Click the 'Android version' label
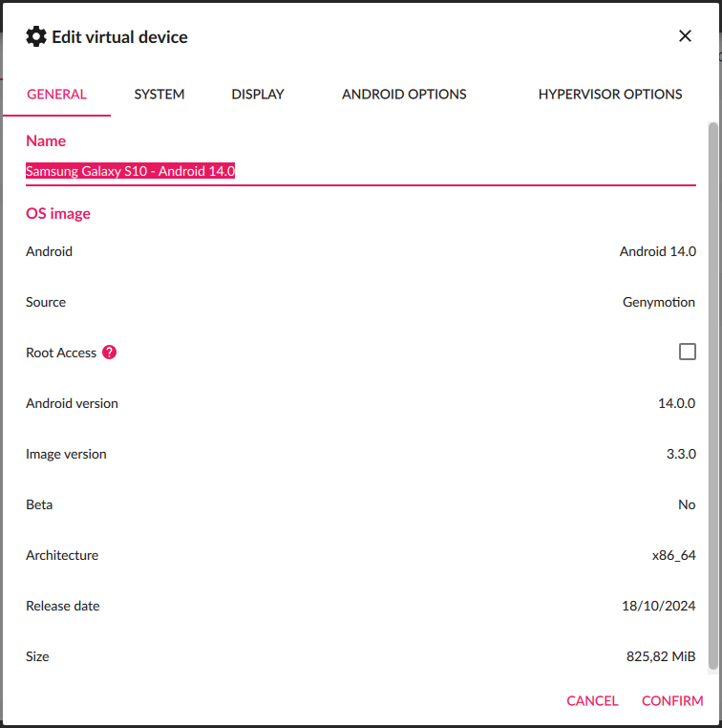The width and height of the screenshot is (722, 728). click(x=72, y=403)
